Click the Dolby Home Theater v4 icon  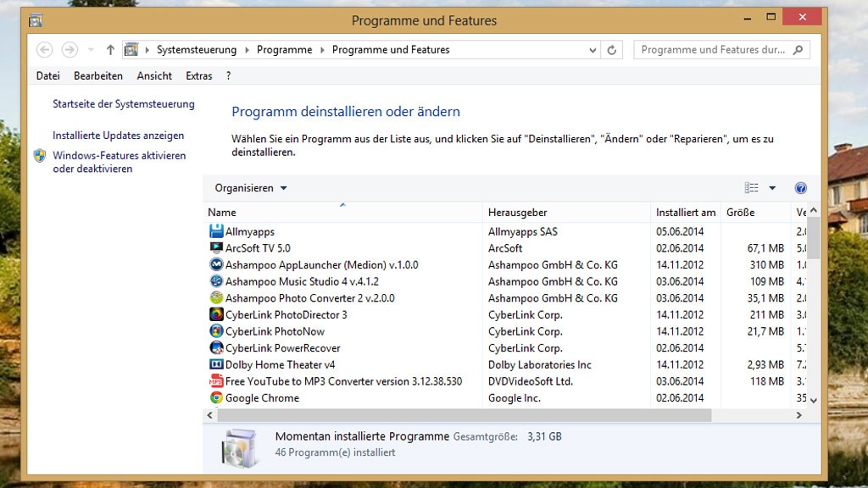[214, 364]
